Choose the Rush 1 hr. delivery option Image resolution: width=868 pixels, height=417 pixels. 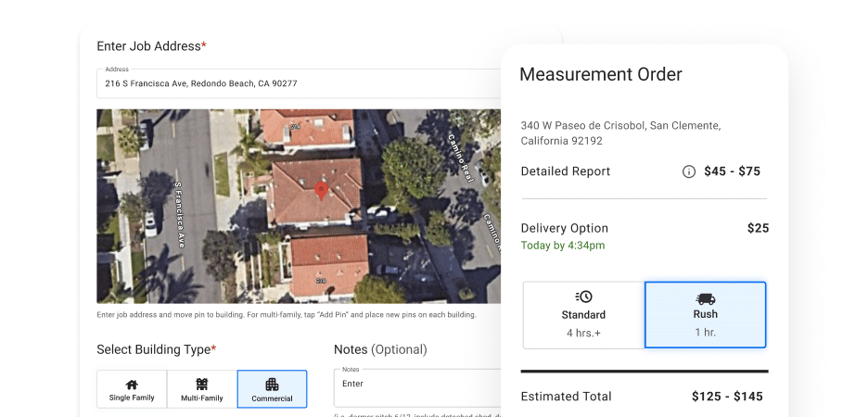pos(705,315)
